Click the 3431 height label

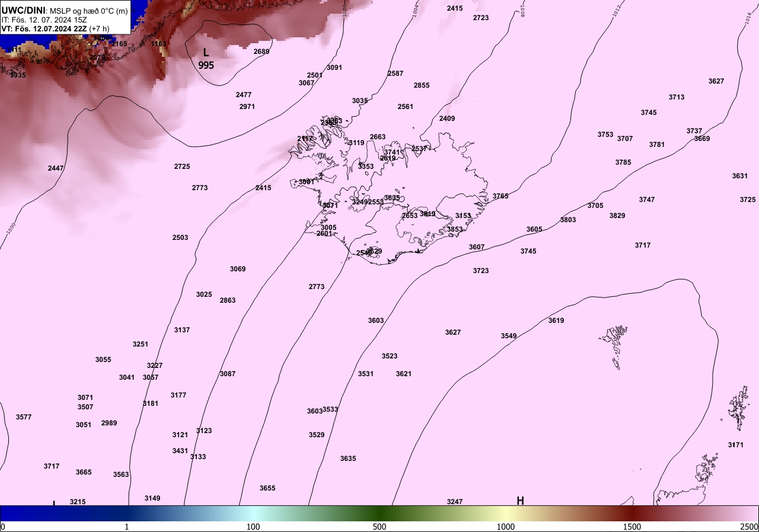(180, 451)
